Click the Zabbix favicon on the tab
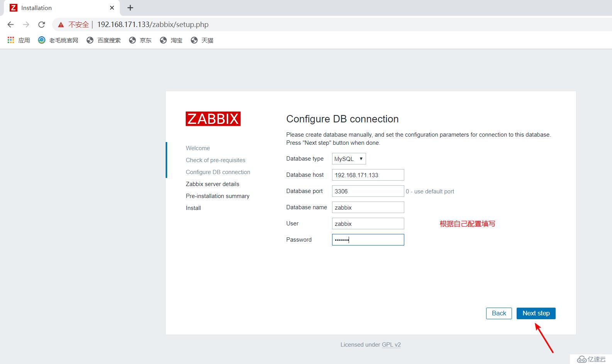 (14, 8)
